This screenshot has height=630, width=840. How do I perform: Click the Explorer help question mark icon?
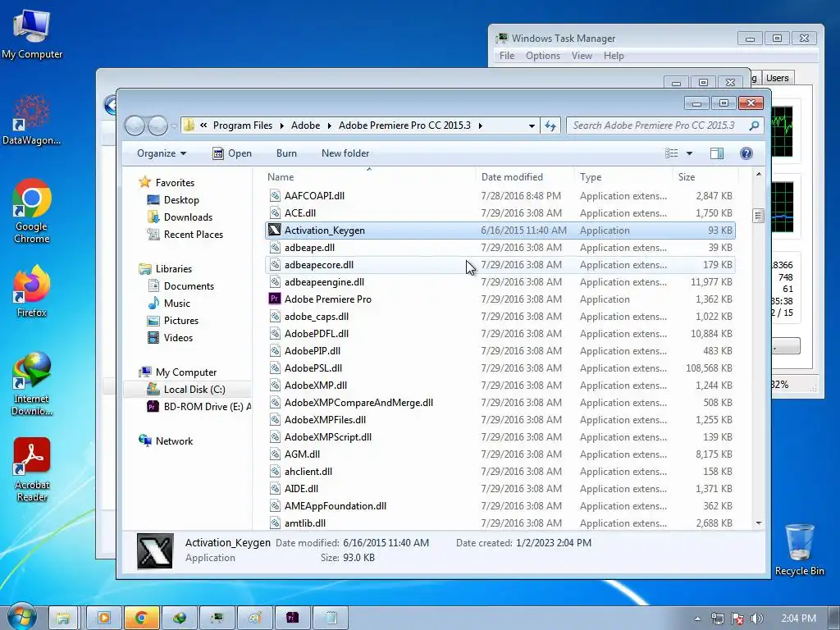coord(746,153)
